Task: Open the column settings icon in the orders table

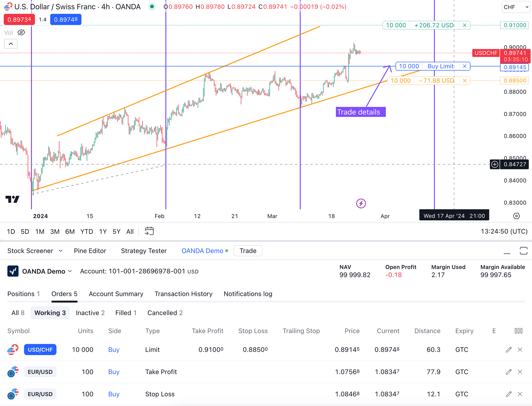Action: click(x=519, y=331)
